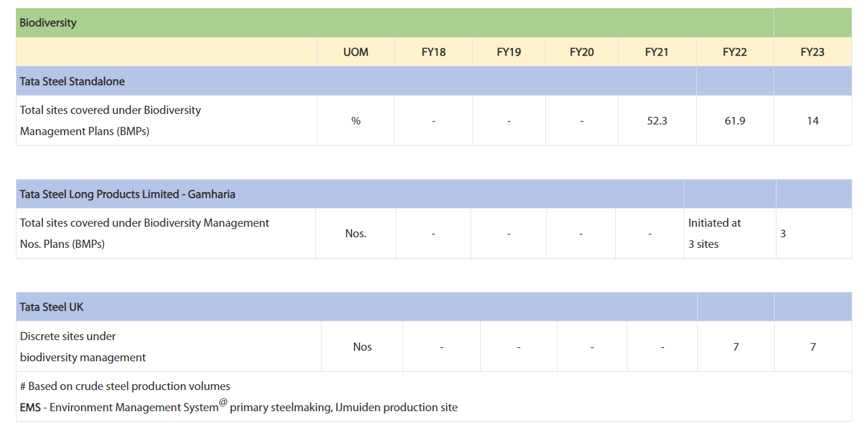Screen dimensions: 868x430
Task: Select the FY21 column header
Action: click(657, 52)
